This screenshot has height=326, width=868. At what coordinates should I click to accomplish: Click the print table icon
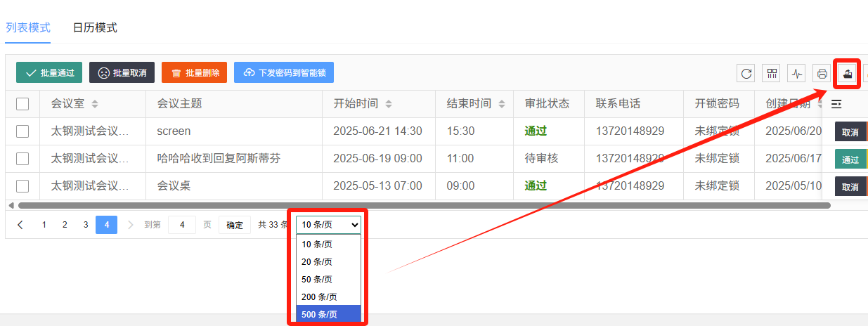(822, 73)
